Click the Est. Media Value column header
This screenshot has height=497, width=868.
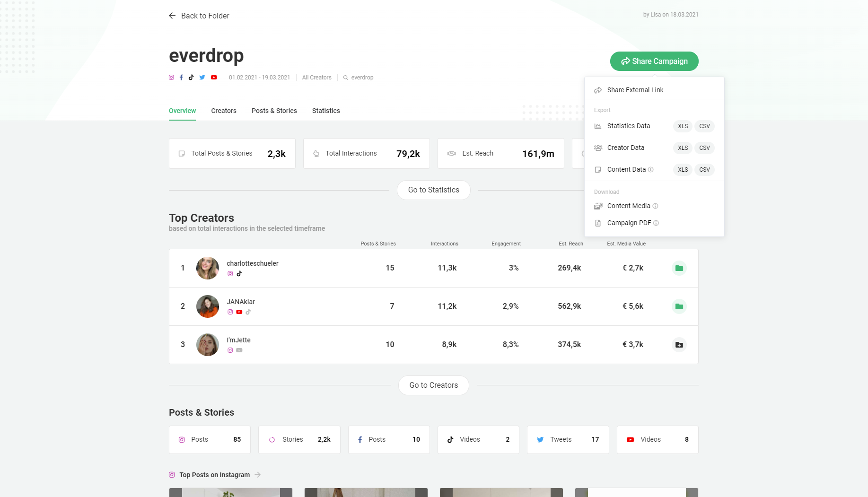tap(626, 244)
